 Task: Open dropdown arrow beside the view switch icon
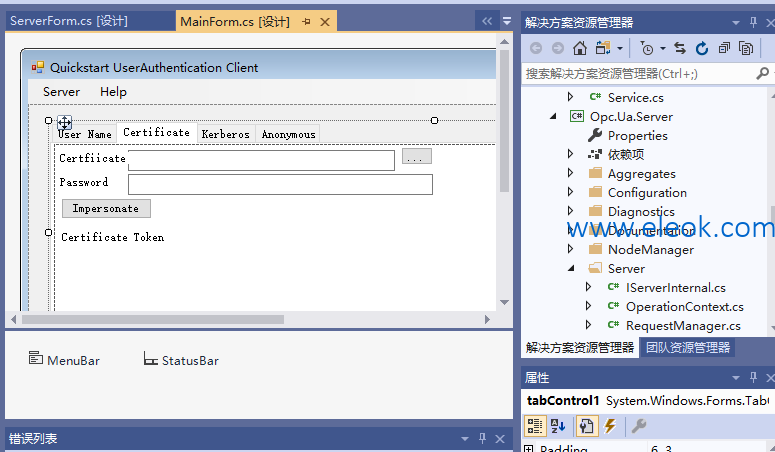point(620,48)
